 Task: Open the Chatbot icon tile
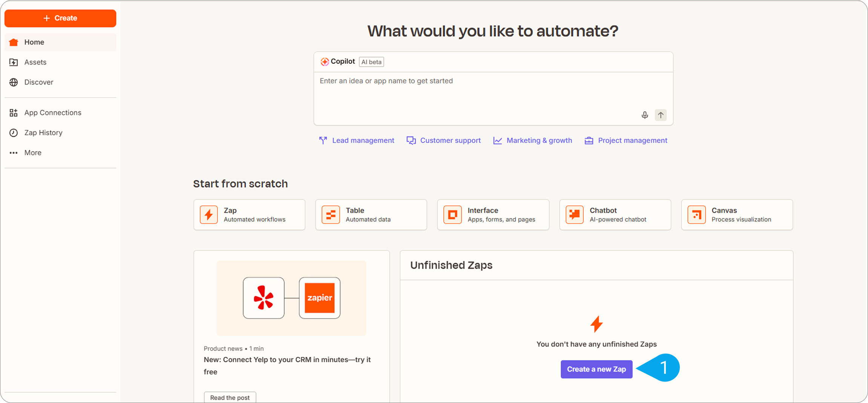(x=574, y=215)
